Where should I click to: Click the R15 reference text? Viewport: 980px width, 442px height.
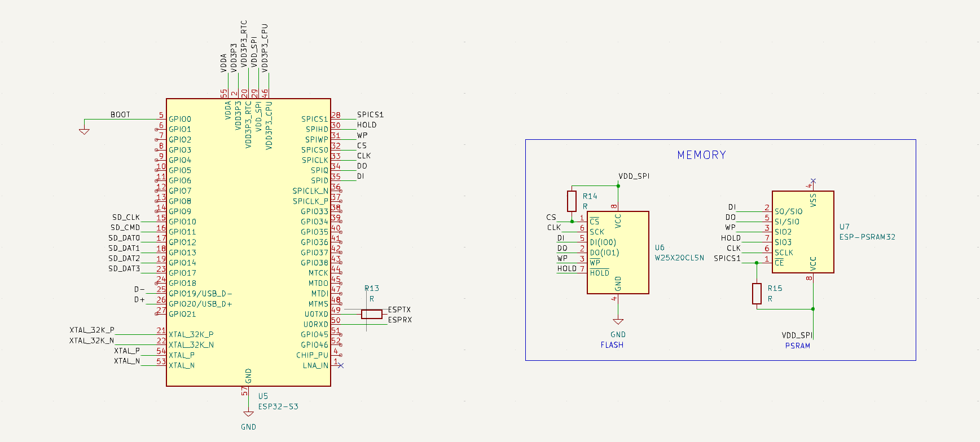pyautogui.click(x=775, y=288)
